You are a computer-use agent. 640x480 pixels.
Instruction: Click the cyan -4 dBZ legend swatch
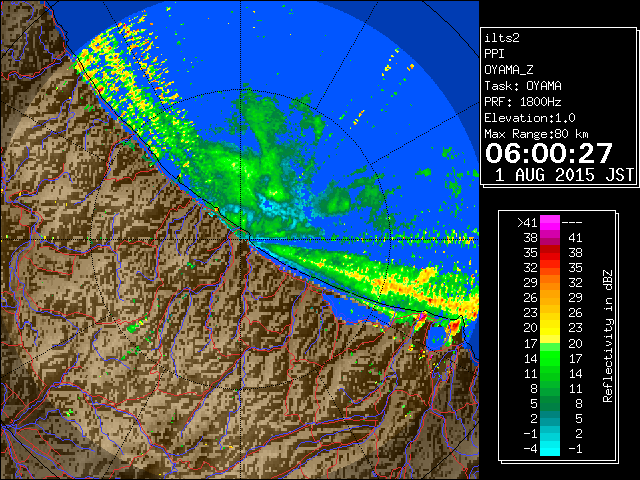[550, 448]
